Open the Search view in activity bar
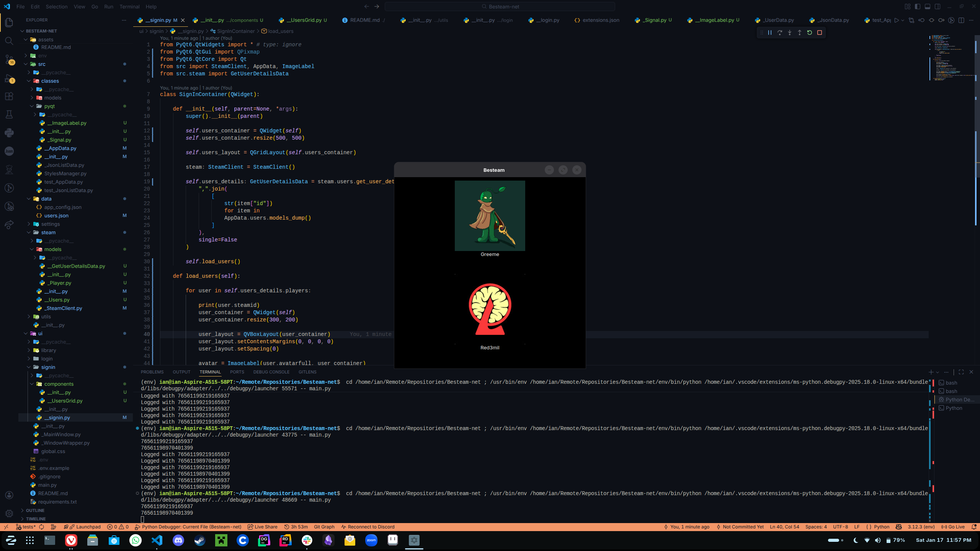This screenshot has width=980, height=551. click(x=9, y=41)
